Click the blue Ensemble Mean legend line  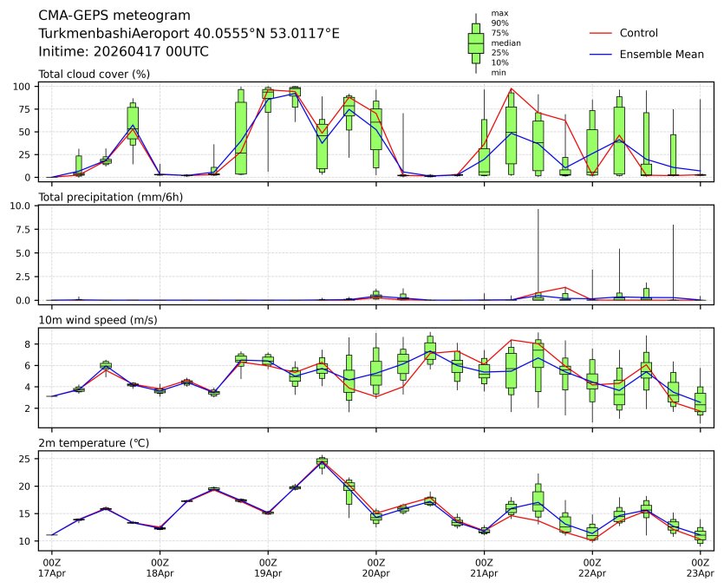pos(601,55)
